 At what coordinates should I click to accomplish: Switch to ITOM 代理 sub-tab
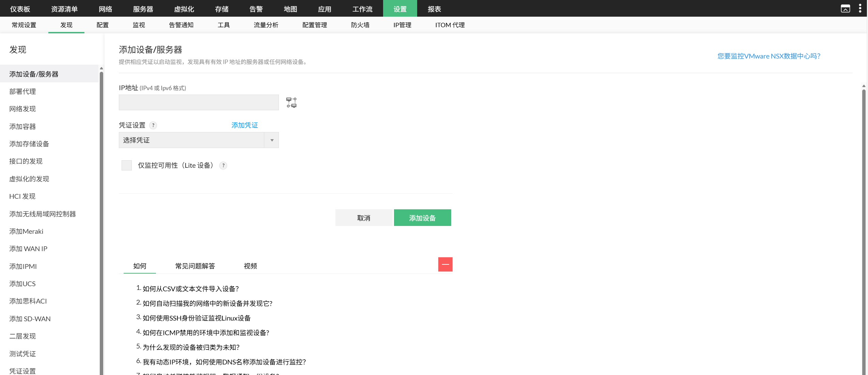pyautogui.click(x=450, y=25)
